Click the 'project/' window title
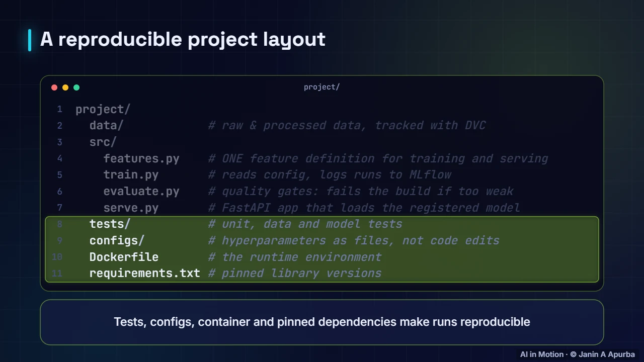644x362 pixels. pos(322,87)
